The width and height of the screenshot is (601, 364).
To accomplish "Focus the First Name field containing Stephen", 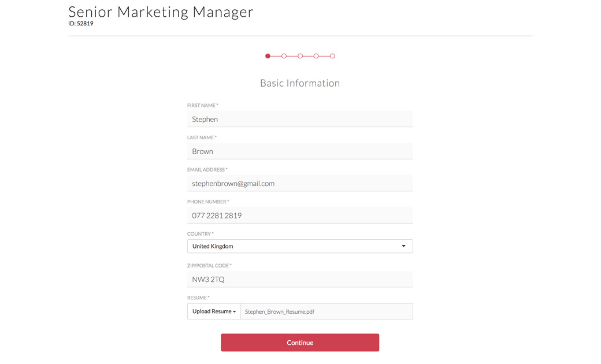I will (x=300, y=119).
